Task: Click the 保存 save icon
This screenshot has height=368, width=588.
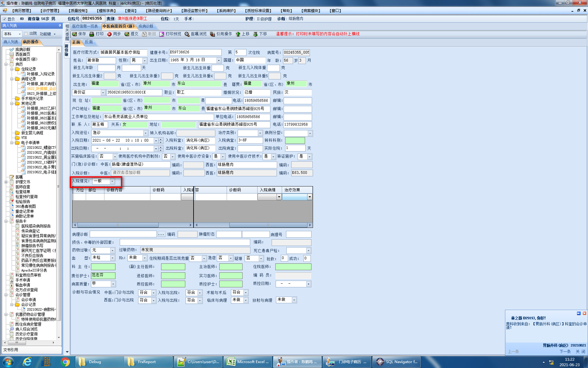Action: (74, 34)
